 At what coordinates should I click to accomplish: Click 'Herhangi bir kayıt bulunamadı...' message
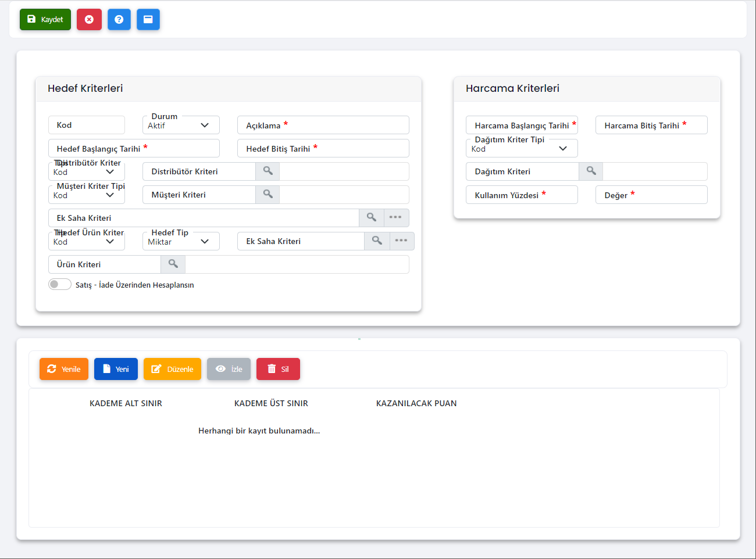click(259, 431)
